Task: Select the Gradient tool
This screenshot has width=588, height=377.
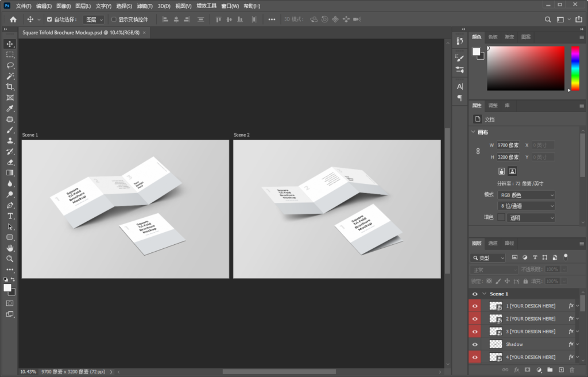Action: point(10,173)
